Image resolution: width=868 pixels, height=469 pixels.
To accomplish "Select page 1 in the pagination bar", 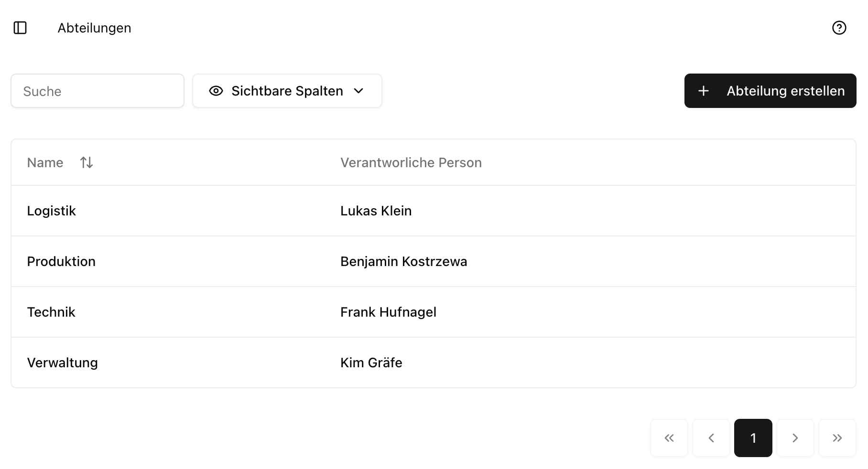I will (753, 437).
